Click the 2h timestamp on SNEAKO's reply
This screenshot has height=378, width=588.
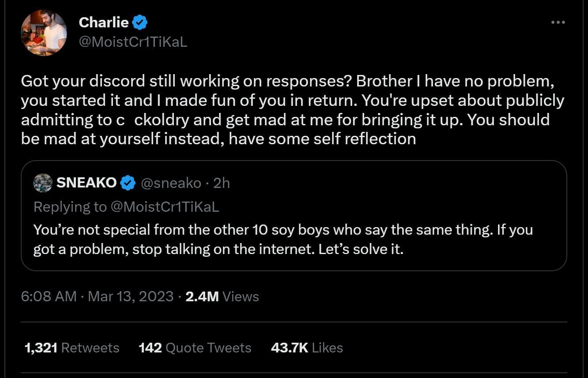point(222,183)
